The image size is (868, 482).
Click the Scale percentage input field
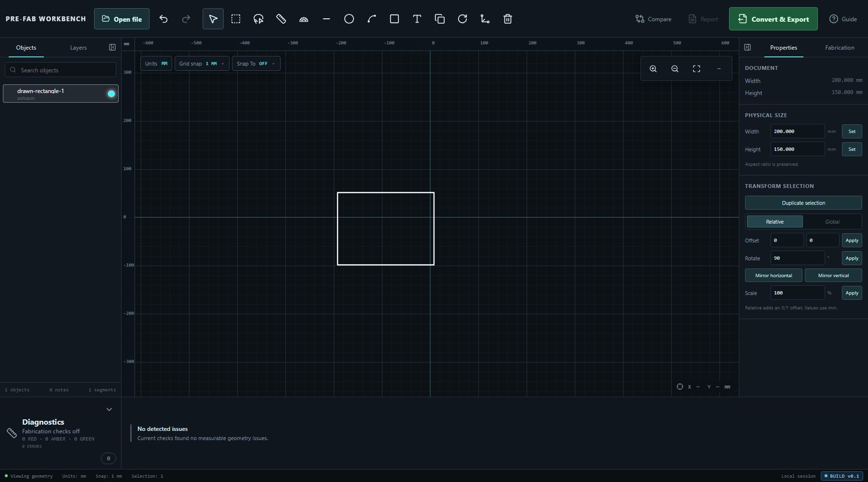798,293
